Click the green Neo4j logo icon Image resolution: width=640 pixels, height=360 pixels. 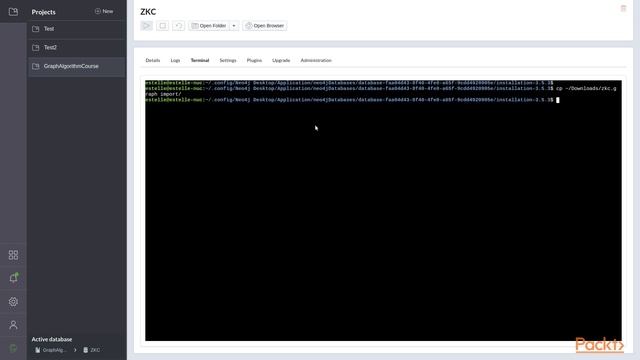point(13,348)
